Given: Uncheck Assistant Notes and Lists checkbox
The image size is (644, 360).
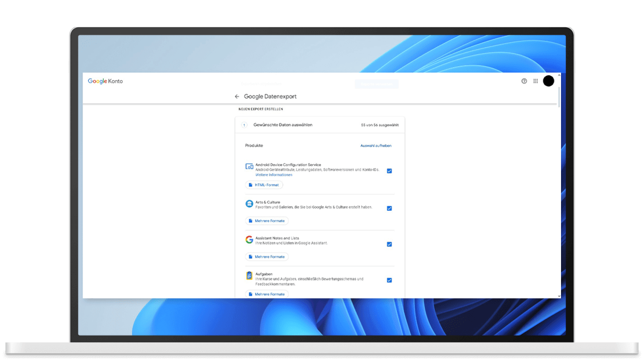Looking at the screenshot, I should pos(390,244).
